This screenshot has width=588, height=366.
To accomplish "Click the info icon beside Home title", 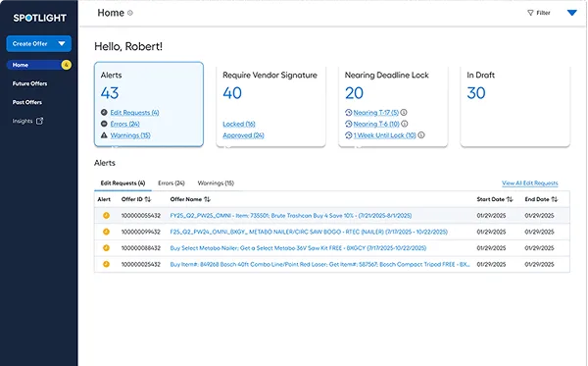I will pos(130,13).
